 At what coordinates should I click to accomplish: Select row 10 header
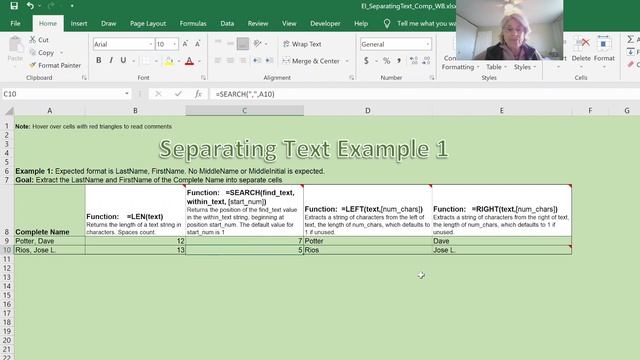click(7, 250)
